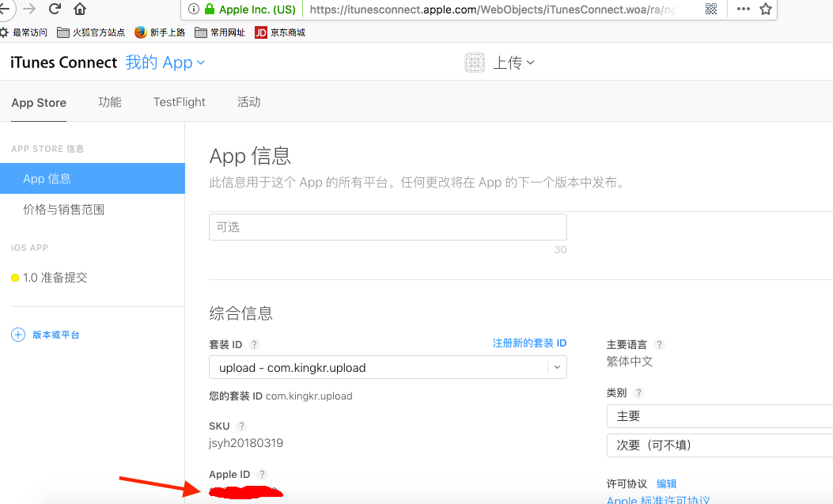833x504 pixels.
Task: Click the 可选 subtitle input field
Action: point(388,227)
